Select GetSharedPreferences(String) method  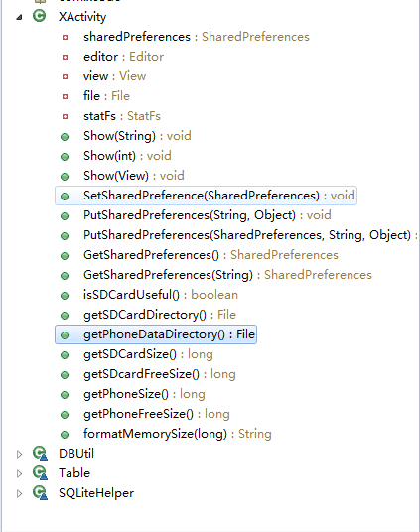pos(227,275)
